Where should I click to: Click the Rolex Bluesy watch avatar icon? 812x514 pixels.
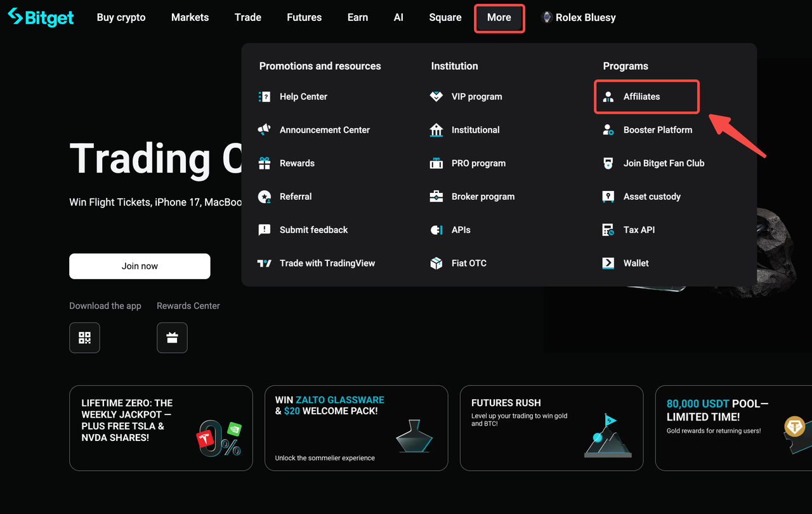click(546, 17)
